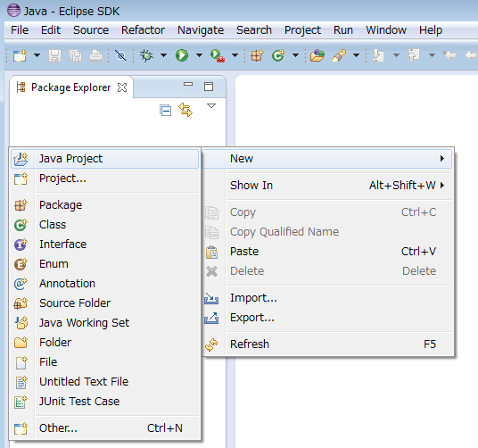Open the Source menu

coord(91,30)
